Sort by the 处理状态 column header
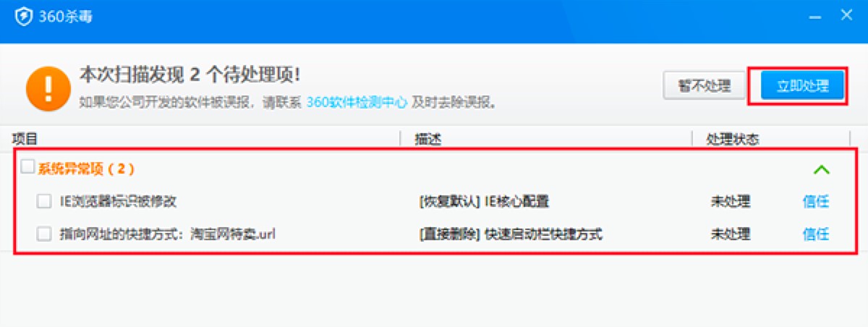 pyautogui.click(x=732, y=138)
